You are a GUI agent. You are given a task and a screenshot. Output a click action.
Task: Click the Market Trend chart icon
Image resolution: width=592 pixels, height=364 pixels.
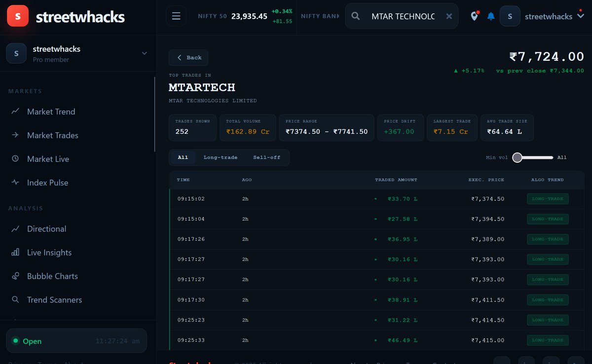click(15, 111)
